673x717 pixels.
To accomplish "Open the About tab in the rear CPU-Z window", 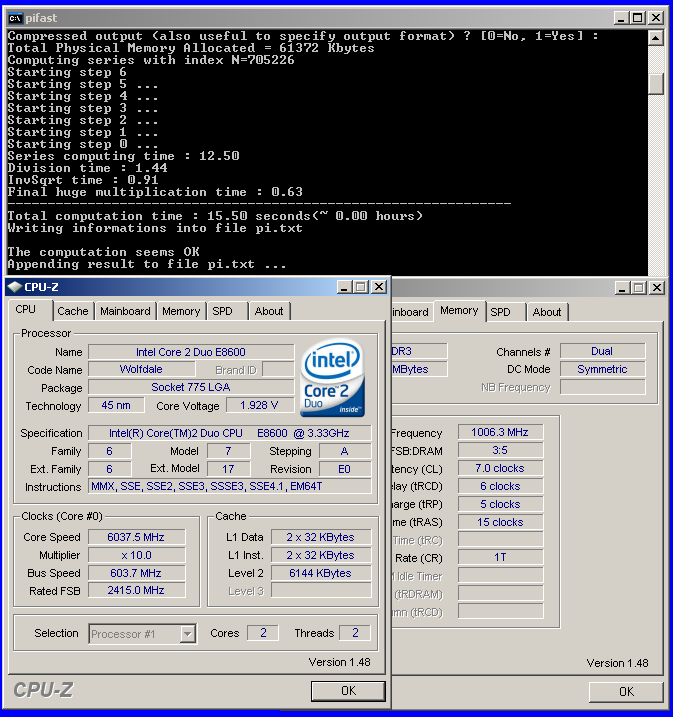I will 547,312.
